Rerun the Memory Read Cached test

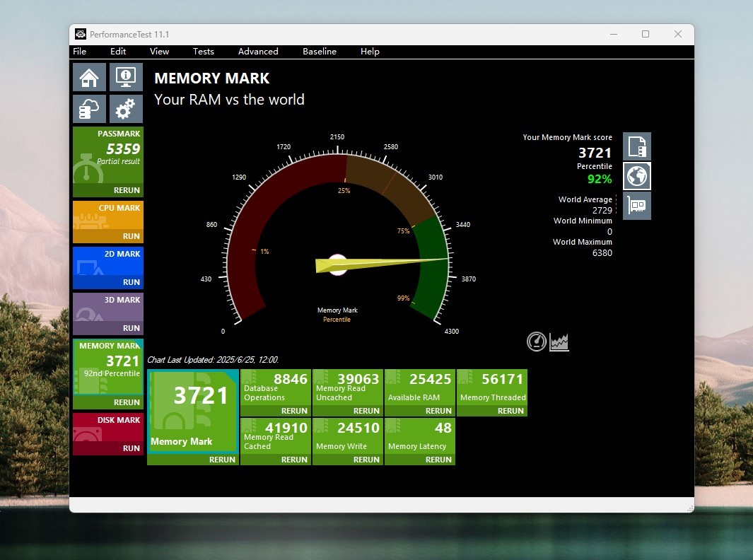pos(276,460)
